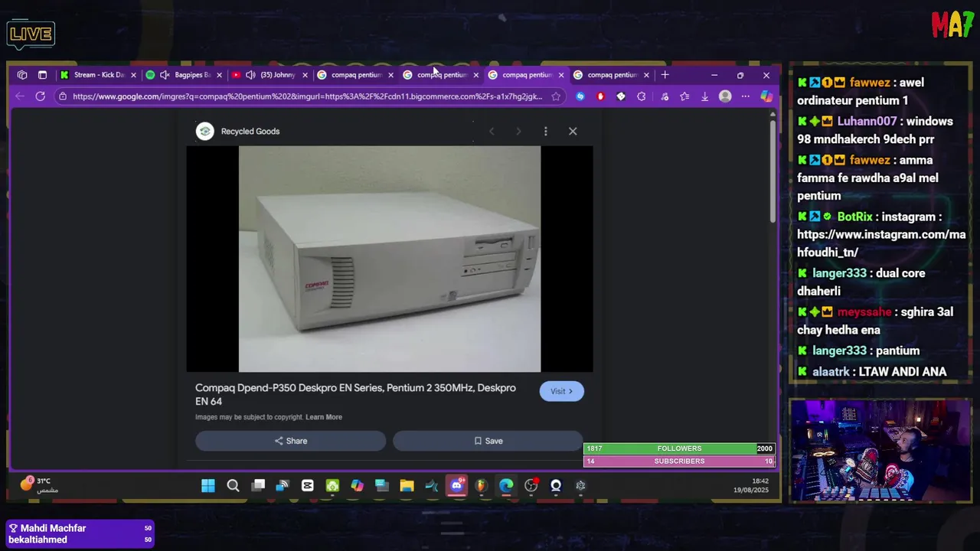Open the Learn More copyright link
The width and height of the screenshot is (980, 551).
point(324,417)
